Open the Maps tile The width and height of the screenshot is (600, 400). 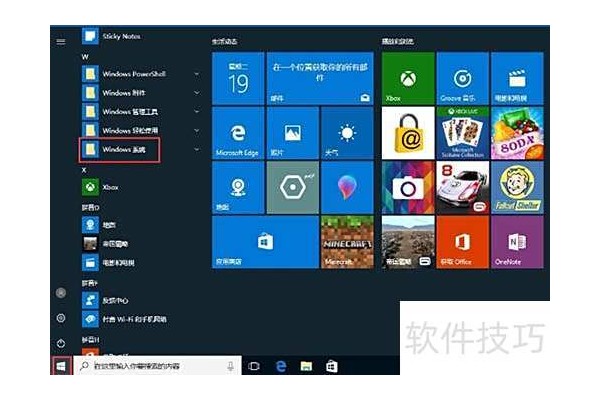pos(238,188)
